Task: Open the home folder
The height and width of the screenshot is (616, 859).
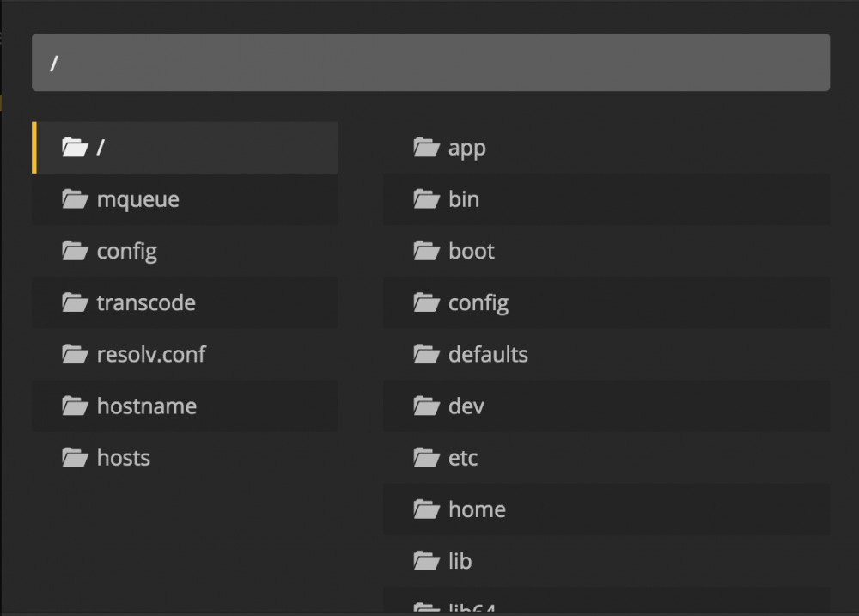Action: [x=606, y=509]
